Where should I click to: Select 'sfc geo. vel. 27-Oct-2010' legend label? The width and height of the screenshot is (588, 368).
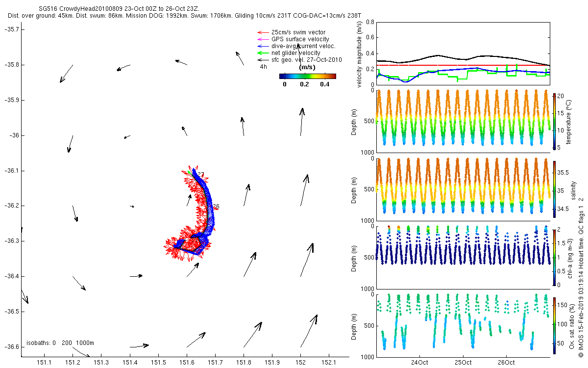pos(306,60)
